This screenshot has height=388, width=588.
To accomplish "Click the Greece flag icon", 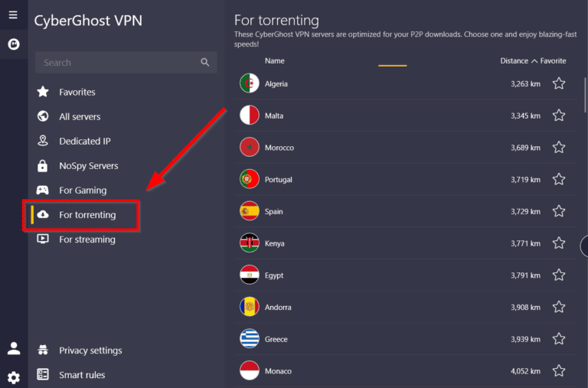I will [x=250, y=339].
